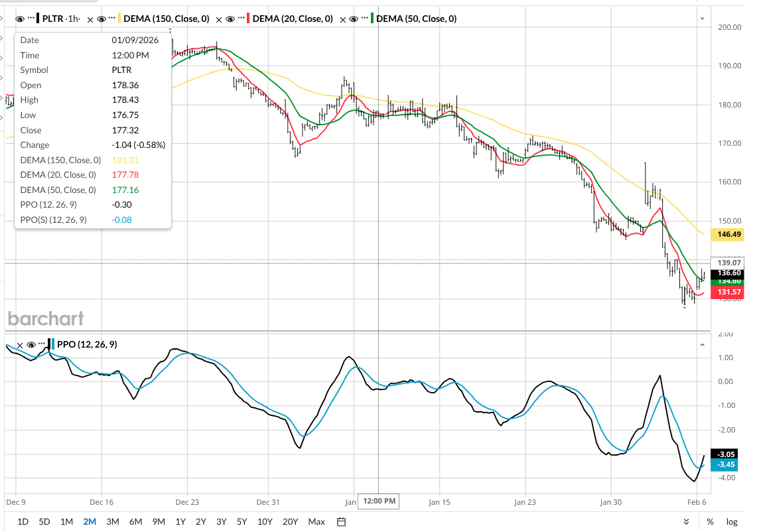Open DEMA (20, Close, 0) options ellipsis
Viewport: 759px width, 532px height.
pos(241,19)
